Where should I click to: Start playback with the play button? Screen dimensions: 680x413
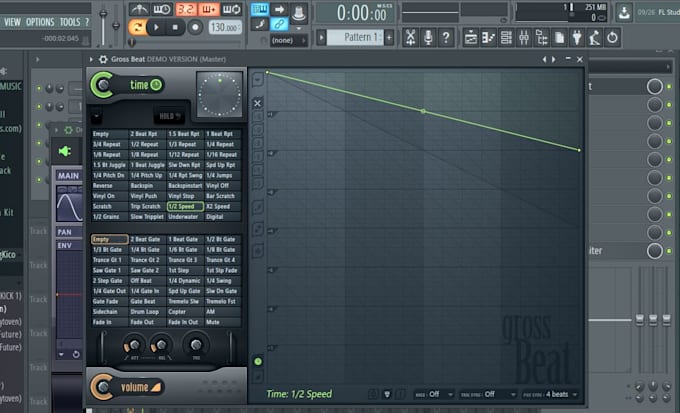coord(157,27)
